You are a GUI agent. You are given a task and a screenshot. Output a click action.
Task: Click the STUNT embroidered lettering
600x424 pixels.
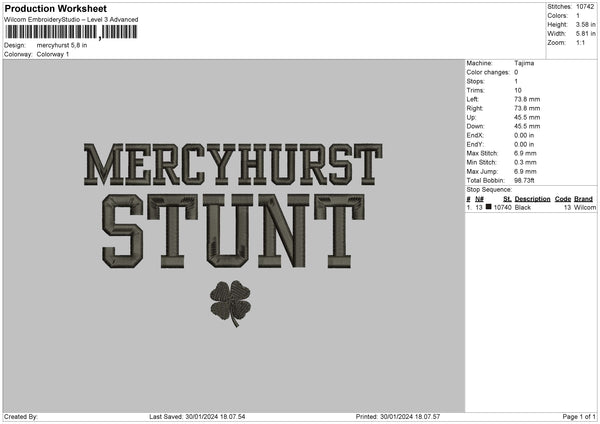coord(233,231)
